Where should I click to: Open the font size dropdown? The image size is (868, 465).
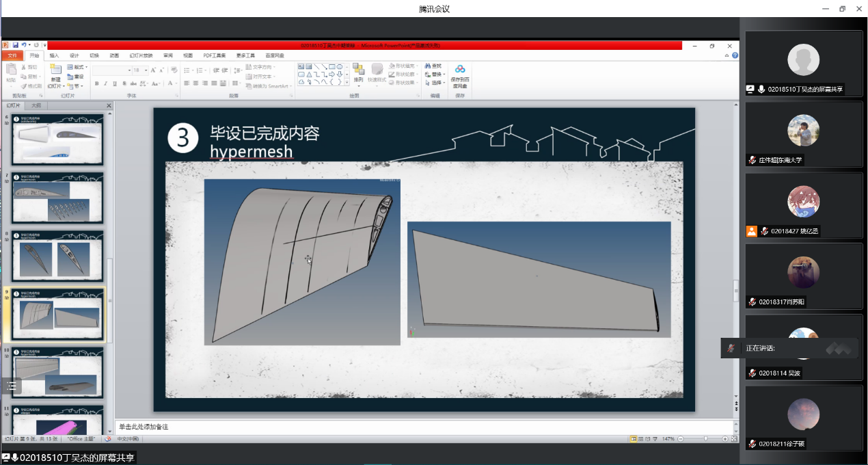[x=146, y=70]
